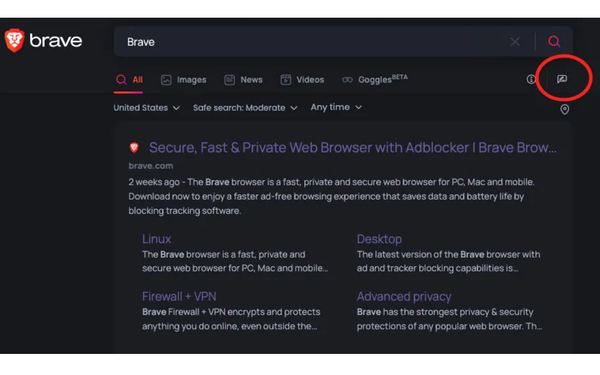Click the Brave favicon beside first result
Screen dimensions: 600x375
point(134,147)
